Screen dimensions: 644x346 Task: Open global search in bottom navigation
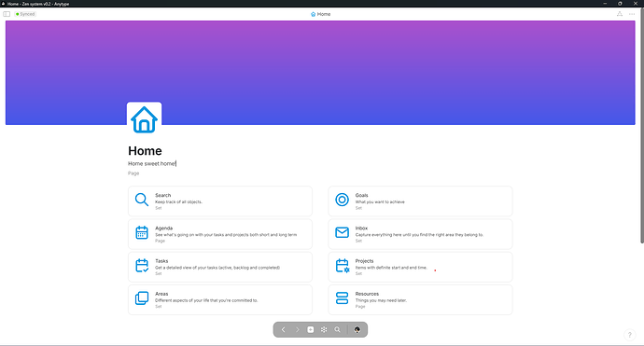point(337,329)
